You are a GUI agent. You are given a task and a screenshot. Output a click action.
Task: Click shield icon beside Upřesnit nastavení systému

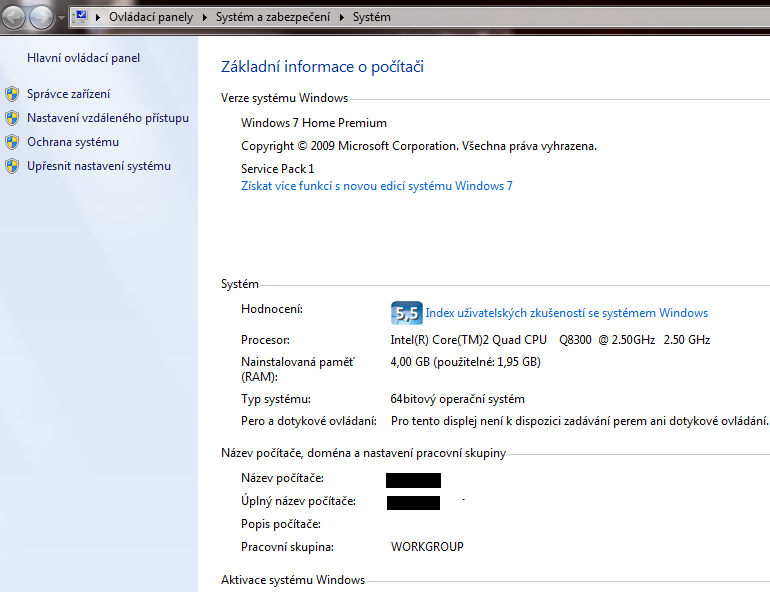[x=12, y=166]
